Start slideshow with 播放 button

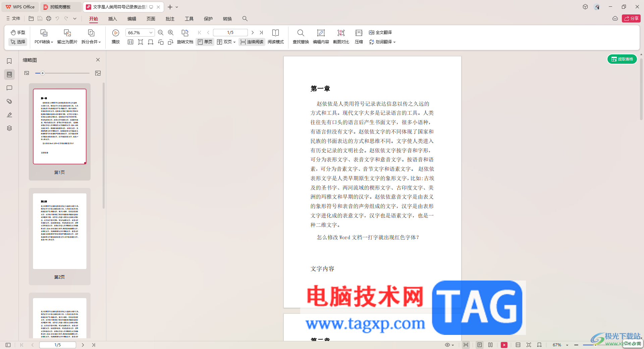[x=116, y=36]
